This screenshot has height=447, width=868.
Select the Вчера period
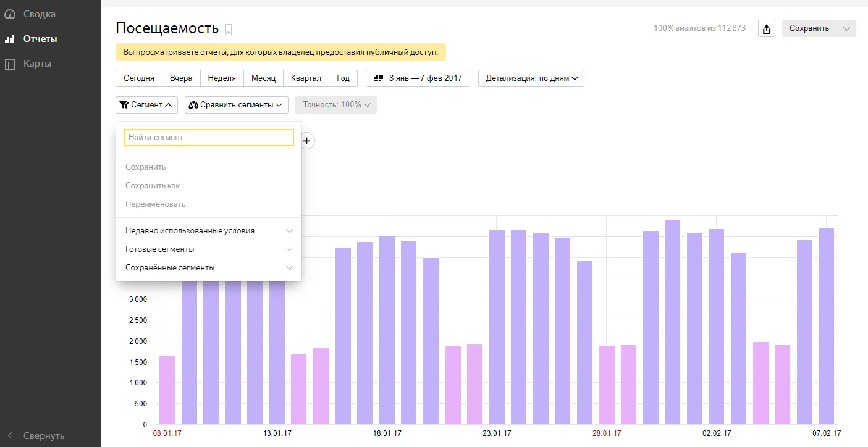click(x=181, y=78)
